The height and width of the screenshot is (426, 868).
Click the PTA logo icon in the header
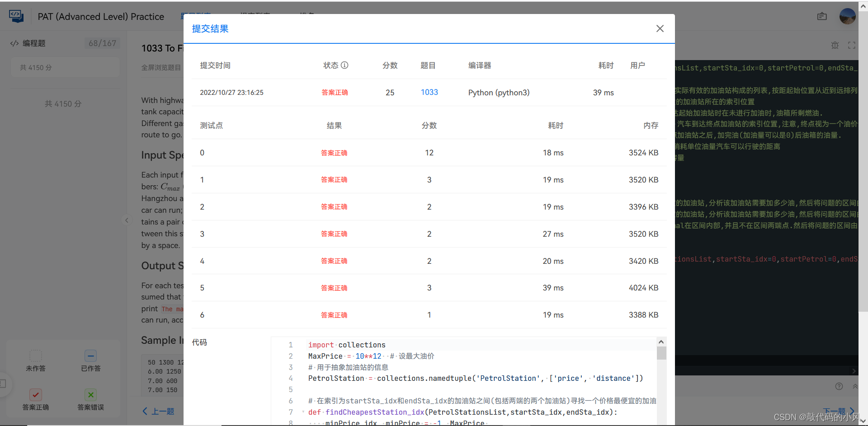[x=16, y=16]
